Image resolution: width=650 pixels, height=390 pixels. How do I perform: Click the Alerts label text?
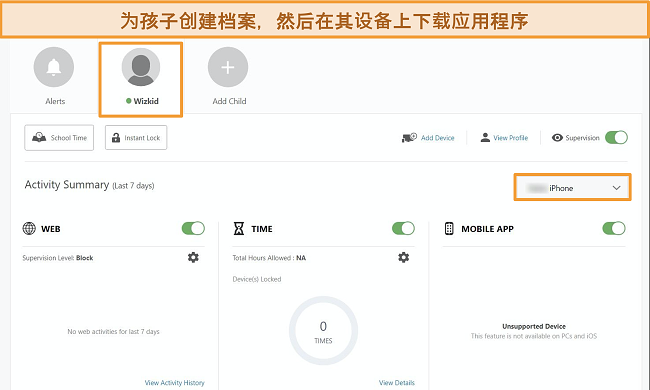coord(55,101)
